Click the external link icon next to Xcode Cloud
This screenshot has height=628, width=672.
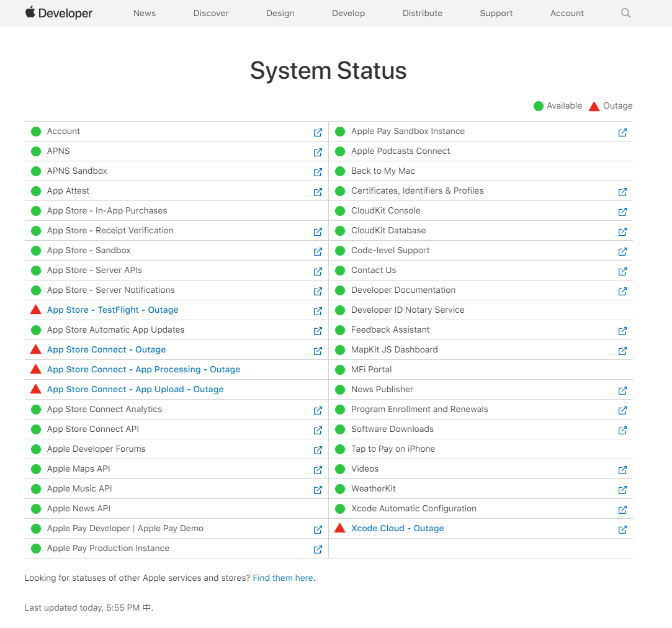[x=622, y=529]
